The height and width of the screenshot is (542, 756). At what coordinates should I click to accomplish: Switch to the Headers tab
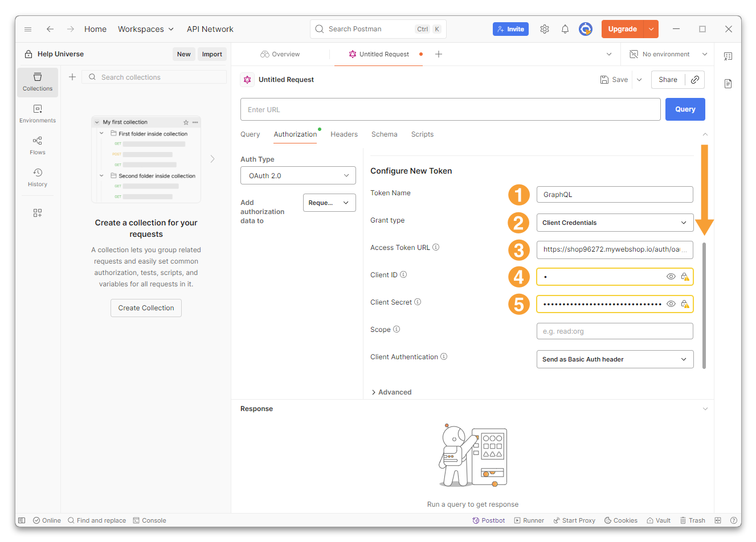344,134
